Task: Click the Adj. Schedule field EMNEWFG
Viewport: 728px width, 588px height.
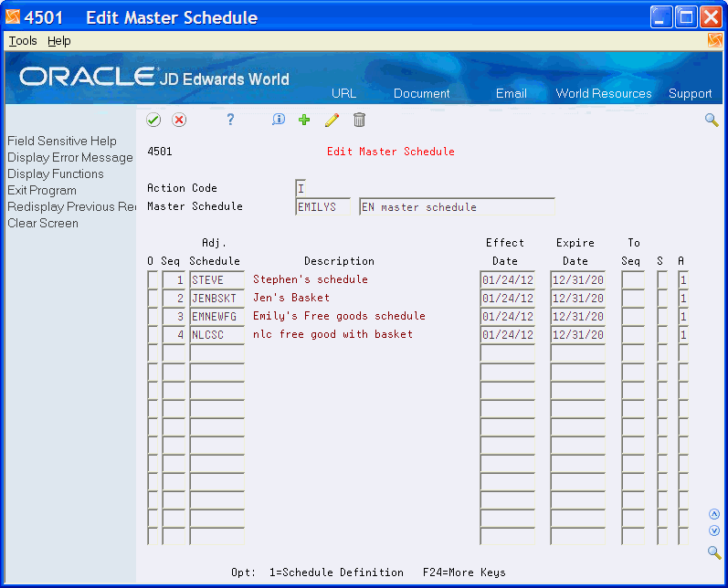Action: point(216,317)
